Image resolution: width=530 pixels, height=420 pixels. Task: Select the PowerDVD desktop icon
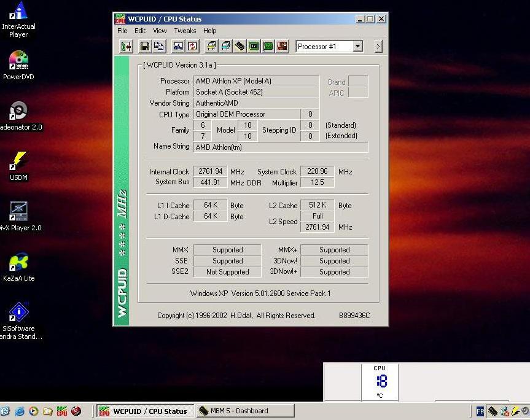tap(18, 66)
